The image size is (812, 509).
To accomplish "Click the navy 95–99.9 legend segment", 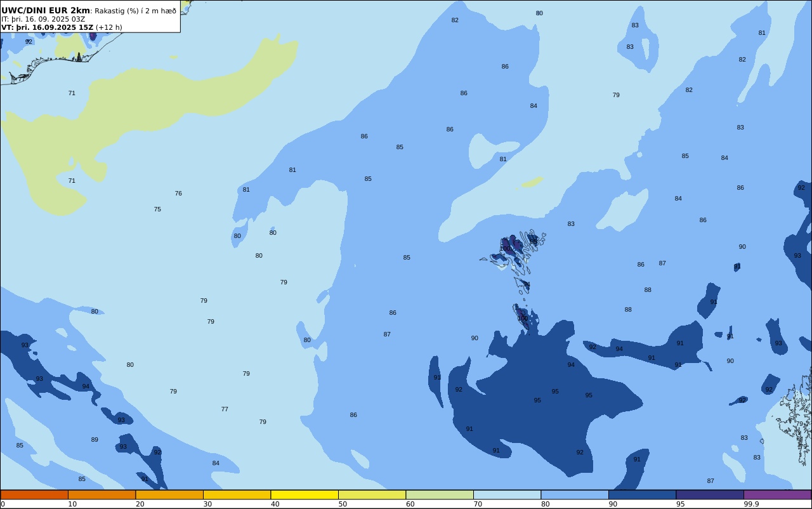I will point(710,494).
